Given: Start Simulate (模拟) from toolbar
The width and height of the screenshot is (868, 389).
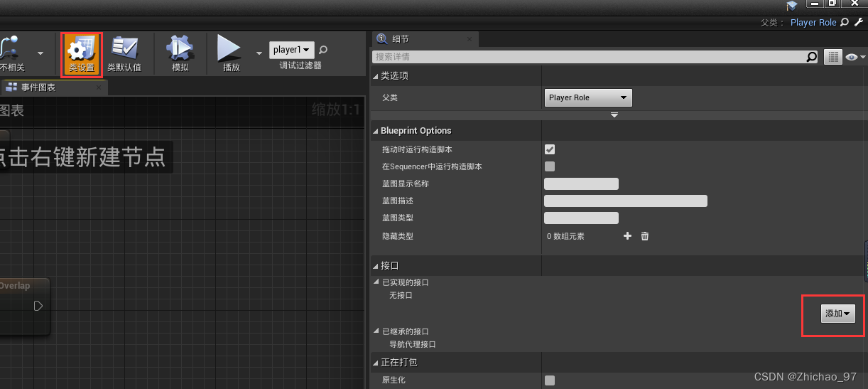Looking at the screenshot, I should tap(180, 54).
